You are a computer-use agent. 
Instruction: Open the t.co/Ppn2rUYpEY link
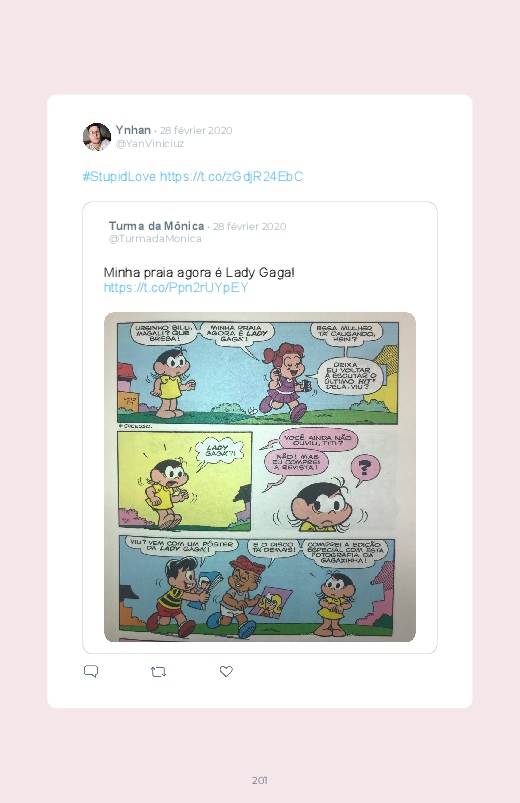[x=176, y=287]
